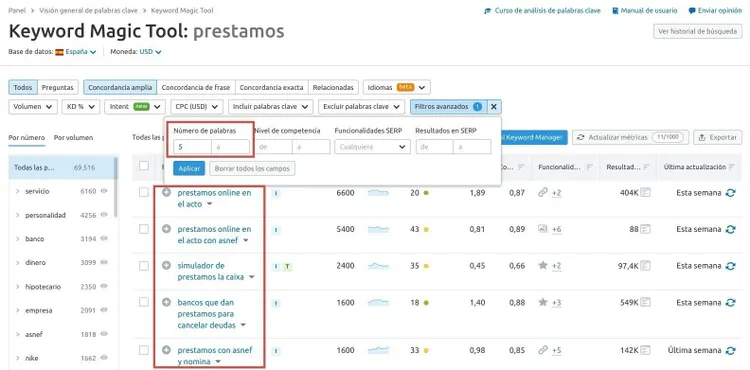Click Resultados en SERP 'a' field
Viewport: 750px width, 370px height.
click(472, 147)
